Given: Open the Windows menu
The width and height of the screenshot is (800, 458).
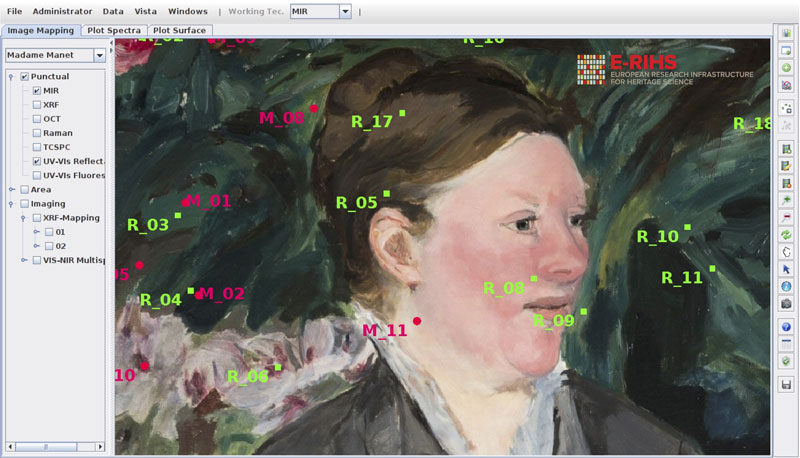Looking at the screenshot, I should [x=188, y=11].
